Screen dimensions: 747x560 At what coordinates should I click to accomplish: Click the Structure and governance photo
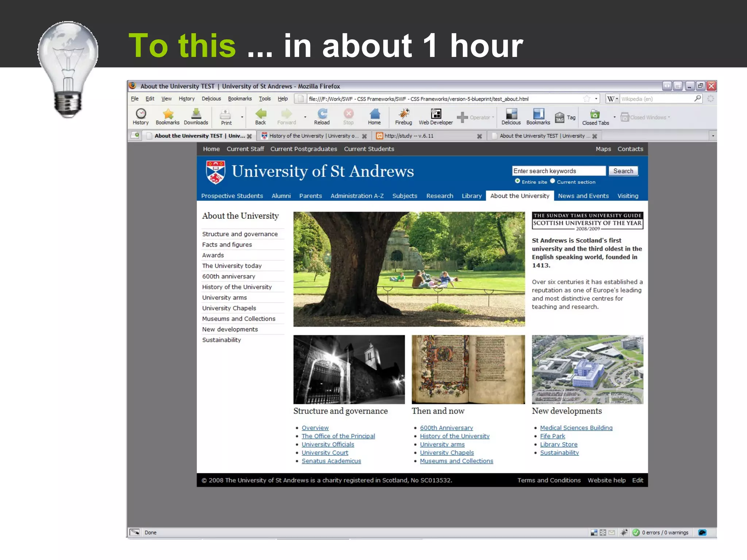coord(349,369)
